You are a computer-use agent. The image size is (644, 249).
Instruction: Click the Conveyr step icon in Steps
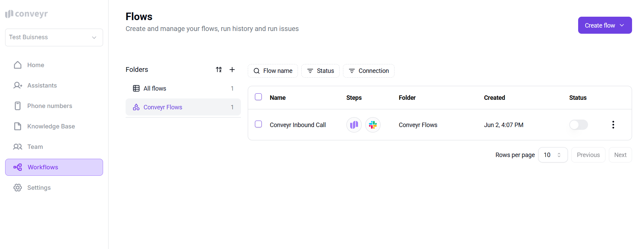[354, 125]
